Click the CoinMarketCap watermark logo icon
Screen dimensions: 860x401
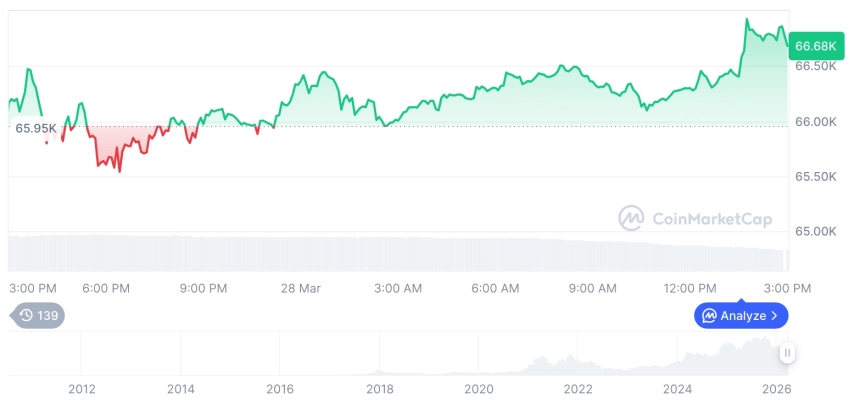coord(631,218)
